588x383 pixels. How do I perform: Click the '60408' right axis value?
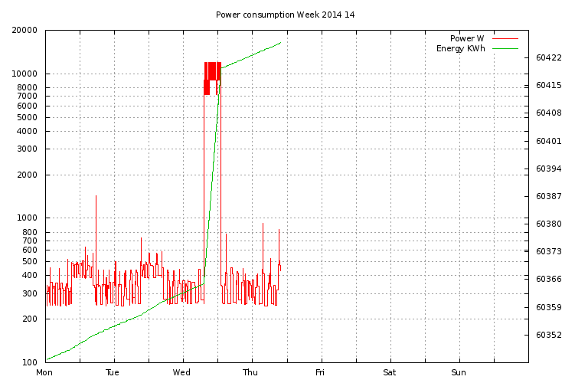point(549,113)
